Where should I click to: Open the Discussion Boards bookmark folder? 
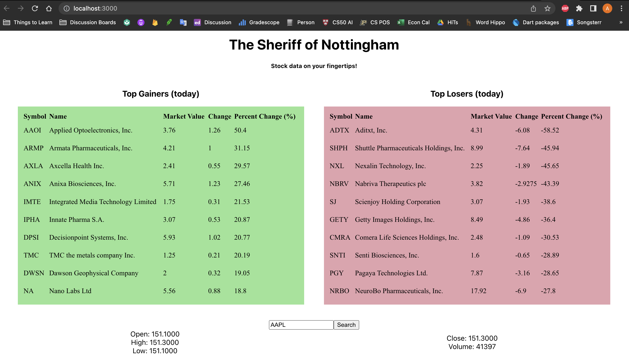(x=88, y=22)
